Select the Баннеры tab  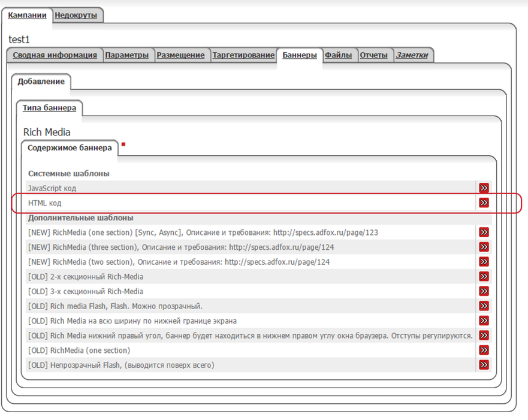click(300, 55)
